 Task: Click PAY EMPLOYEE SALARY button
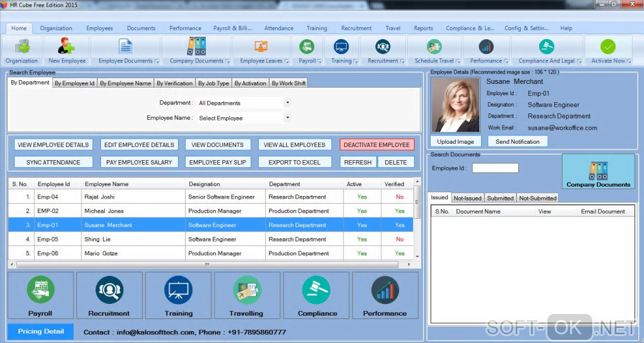(140, 162)
